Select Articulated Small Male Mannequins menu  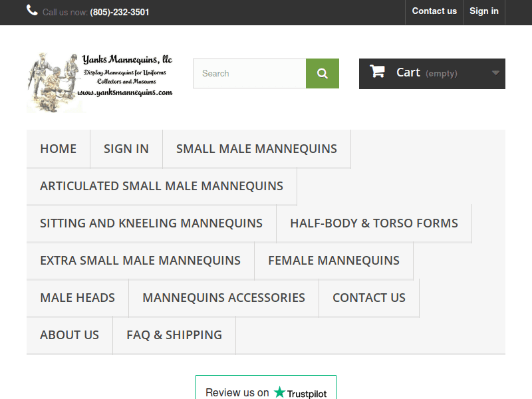[162, 186]
